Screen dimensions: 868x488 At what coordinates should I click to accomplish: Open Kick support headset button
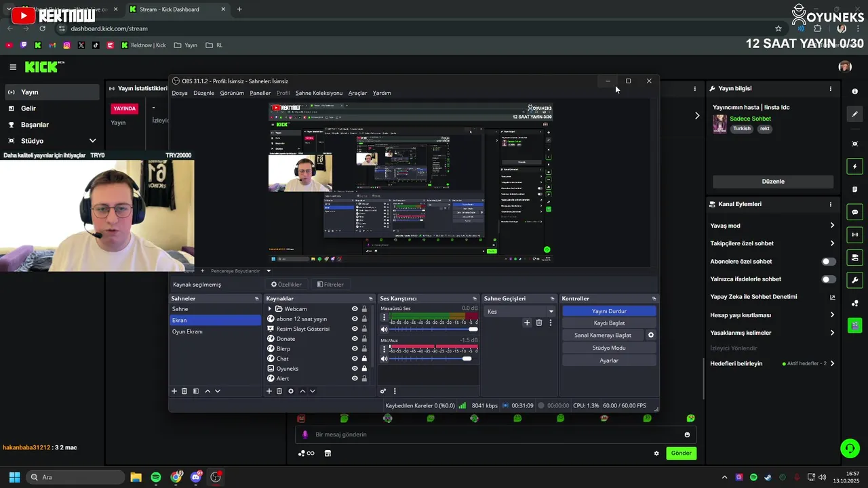[x=850, y=448]
